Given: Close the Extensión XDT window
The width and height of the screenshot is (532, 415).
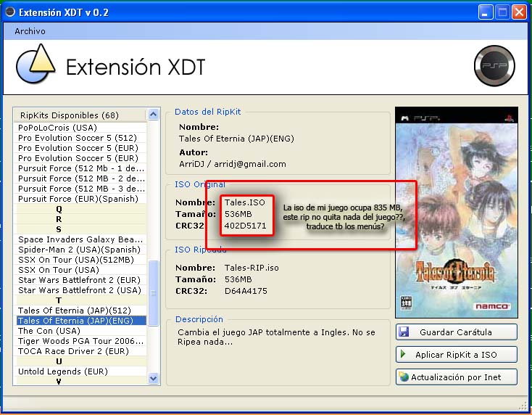Looking at the screenshot, I should coord(520,12).
